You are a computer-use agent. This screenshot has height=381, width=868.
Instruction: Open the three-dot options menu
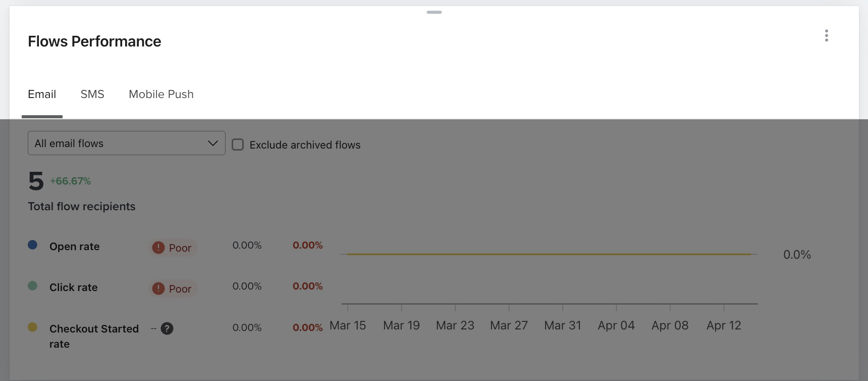(826, 35)
